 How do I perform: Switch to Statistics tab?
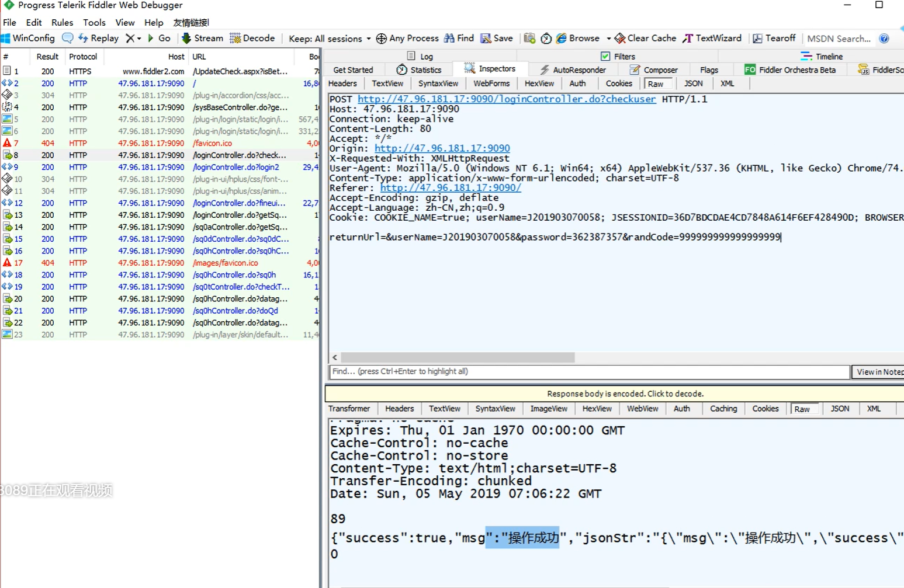pyautogui.click(x=419, y=69)
